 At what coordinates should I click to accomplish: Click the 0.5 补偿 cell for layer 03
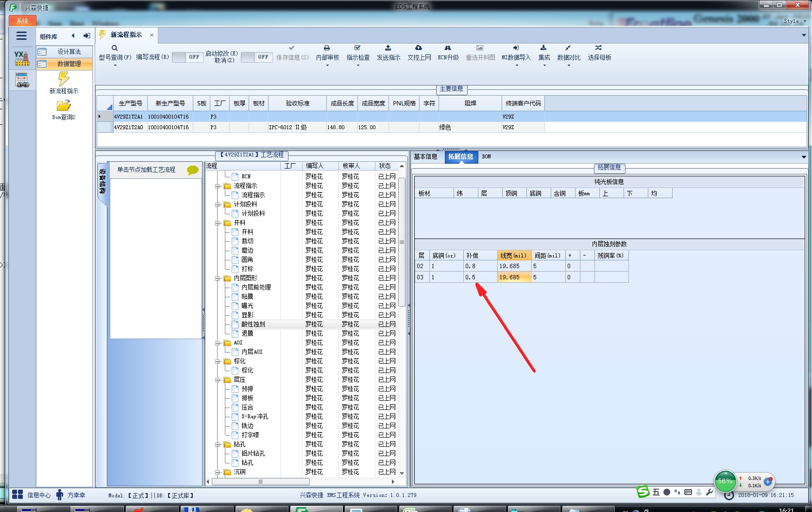click(x=480, y=277)
